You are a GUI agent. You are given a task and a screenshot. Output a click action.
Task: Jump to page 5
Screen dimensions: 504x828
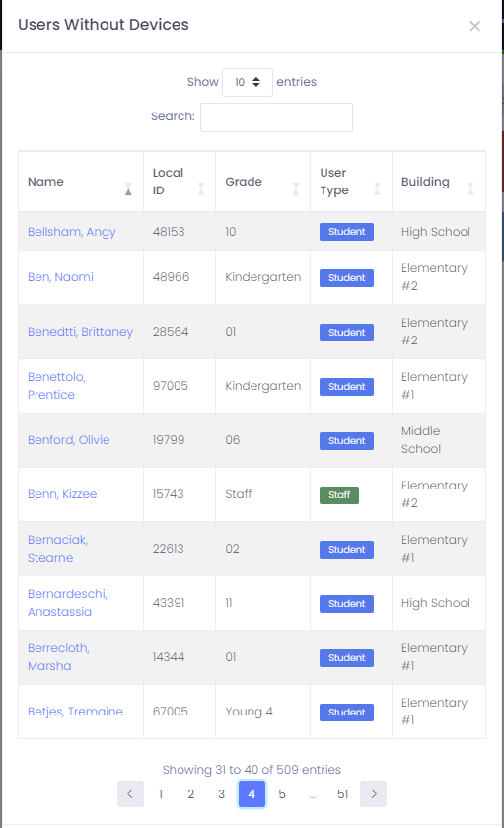click(x=282, y=793)
